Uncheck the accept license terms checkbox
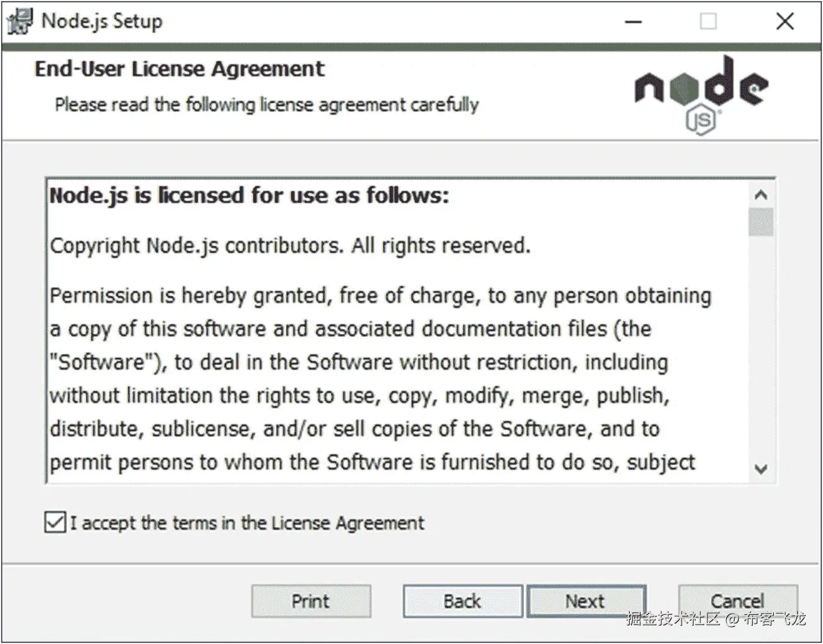823x644 pixels. (x=56, y=523)
